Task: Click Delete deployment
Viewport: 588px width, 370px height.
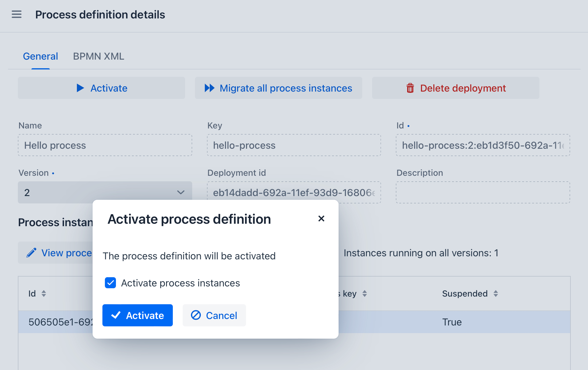Action: pos(455,88)
